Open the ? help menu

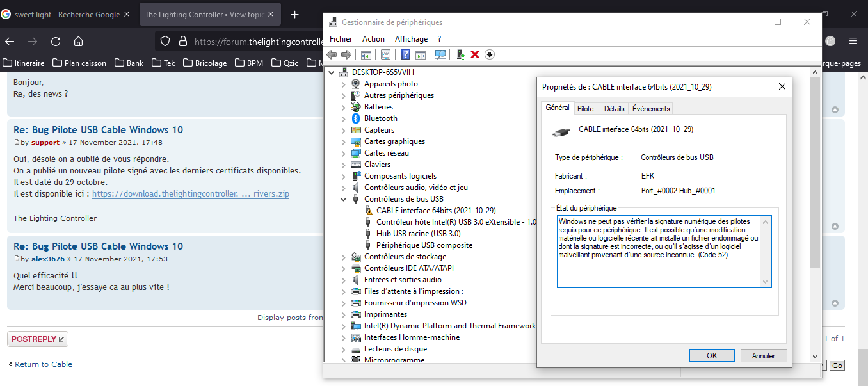tap(440, 39)
